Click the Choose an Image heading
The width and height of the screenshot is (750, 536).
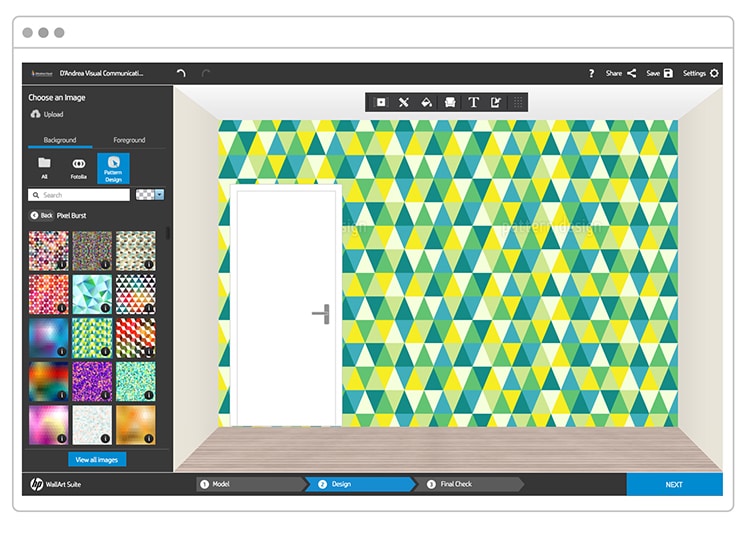pos(57,98)
